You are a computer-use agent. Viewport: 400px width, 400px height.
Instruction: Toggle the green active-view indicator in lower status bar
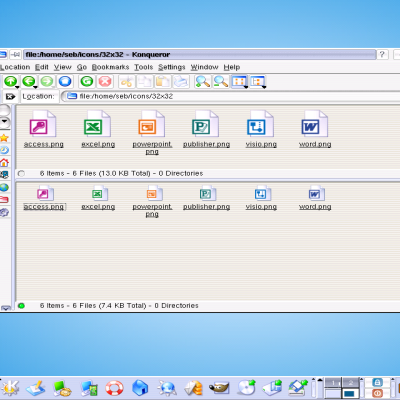(x=21, y=305)
